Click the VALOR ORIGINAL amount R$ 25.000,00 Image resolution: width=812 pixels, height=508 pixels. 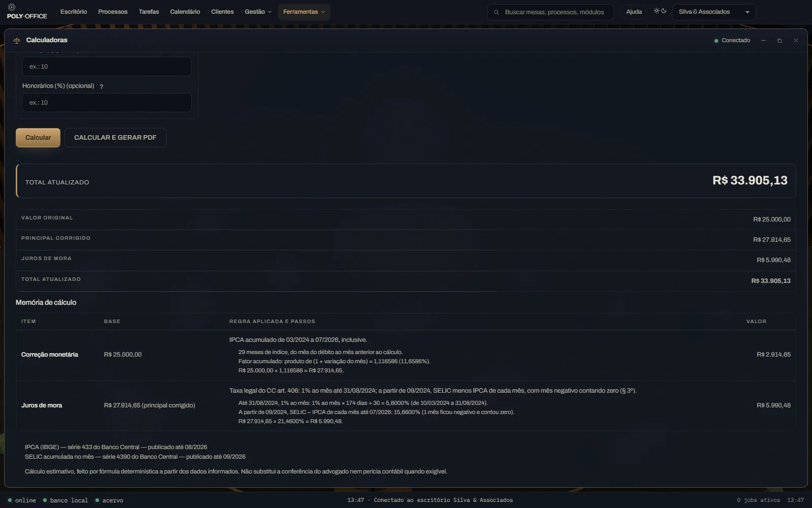771,219
